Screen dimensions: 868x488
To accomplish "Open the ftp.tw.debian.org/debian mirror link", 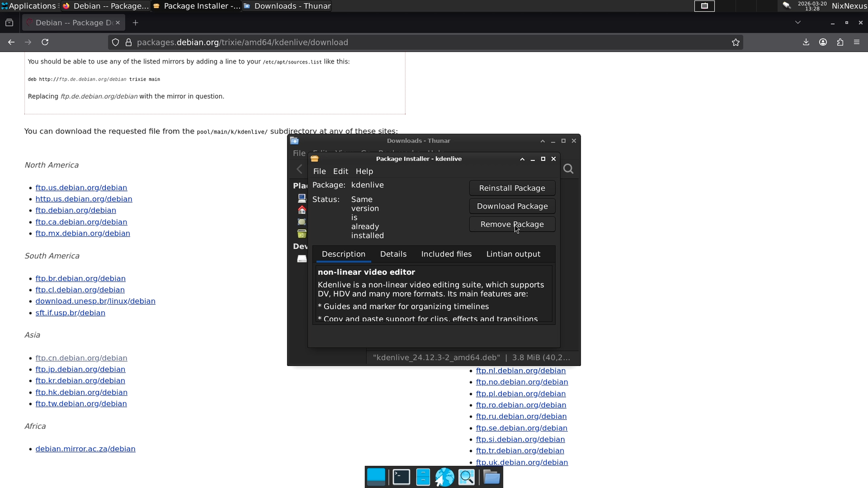I will (81, 404).
